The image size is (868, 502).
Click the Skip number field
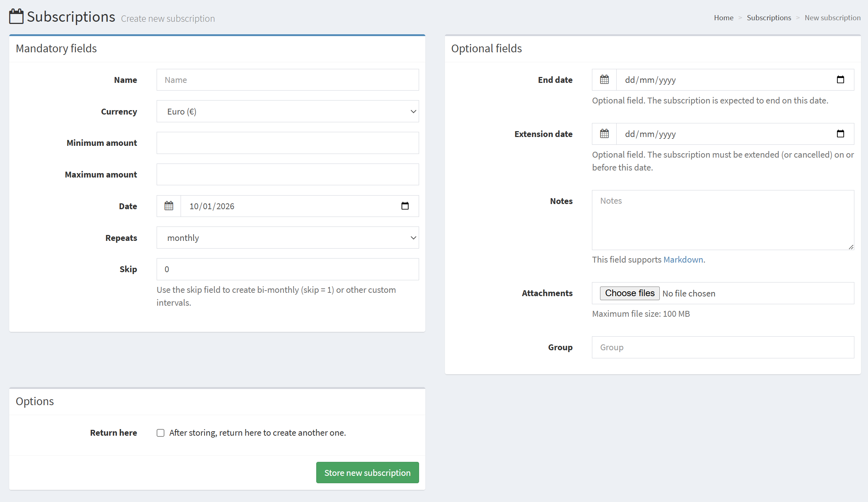pos(287,269)
